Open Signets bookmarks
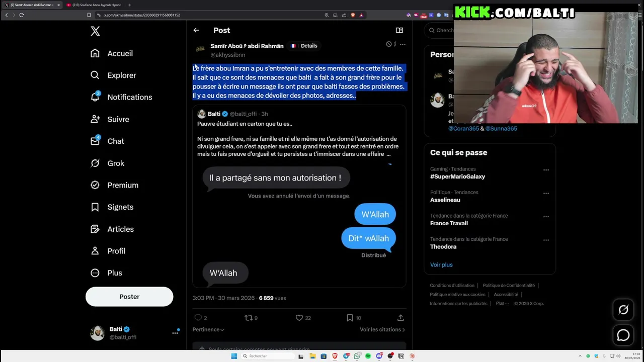Screen dimensions: 644x362 pos(112,207)
